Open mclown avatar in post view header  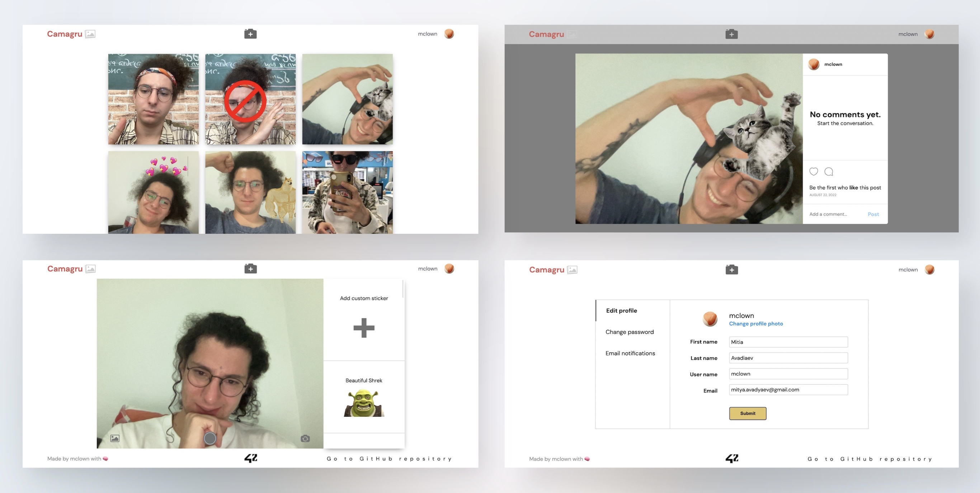(x=929, y=34)
